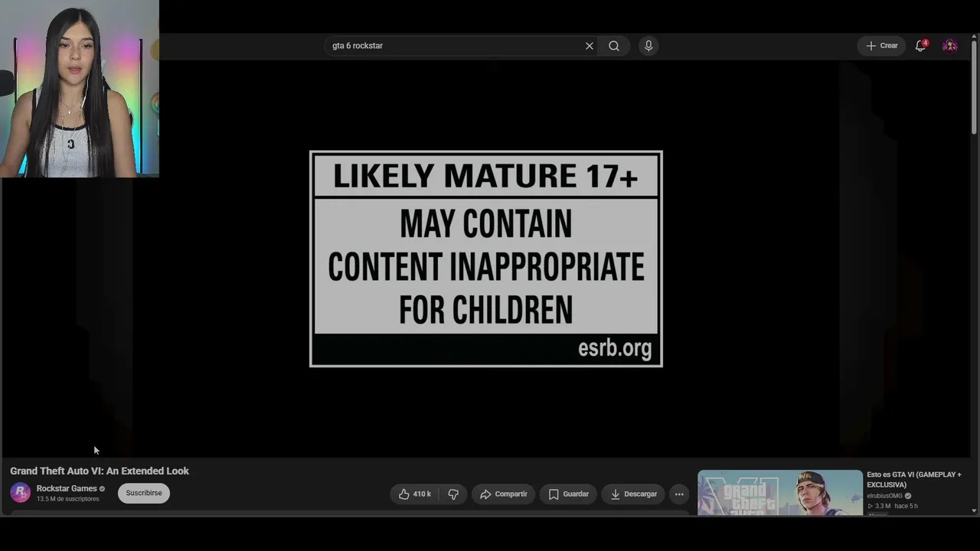Select the video title 'Grand Theft Auto VI: An Extended Look'
980x551 pixels.
pyautogui.click(x=100, y=471)
